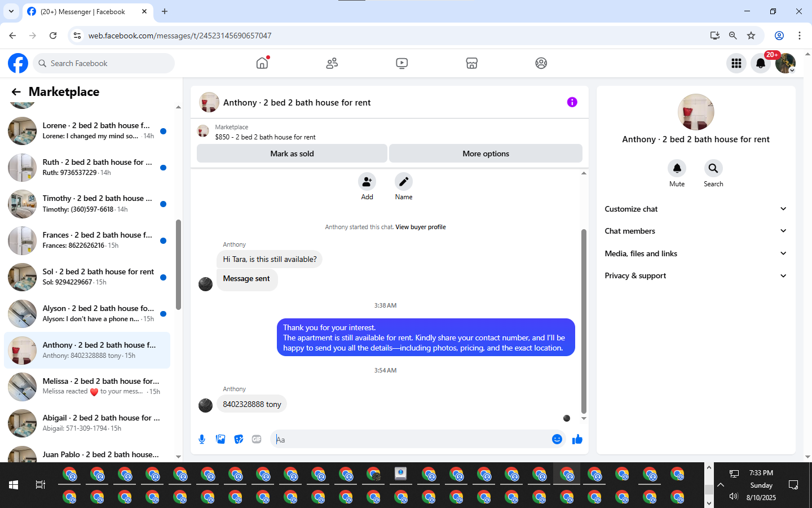Record a voice clip with microphone

(x=202, y=439)
